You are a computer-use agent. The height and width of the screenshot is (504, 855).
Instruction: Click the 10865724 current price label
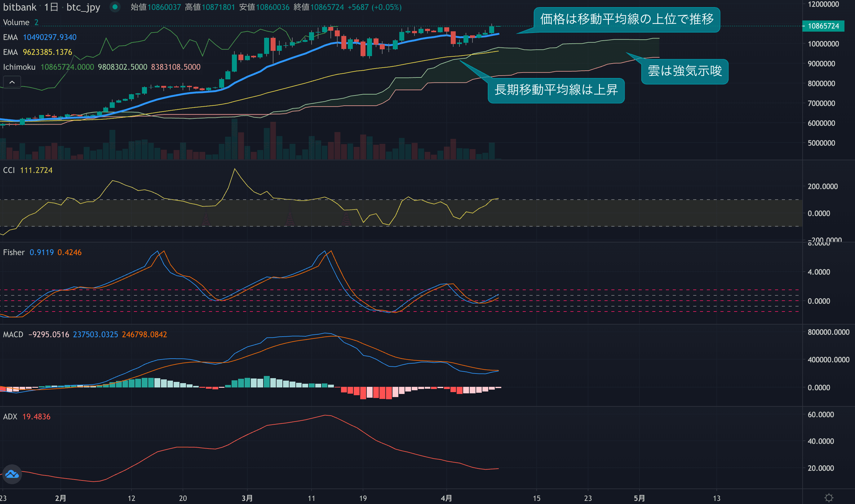coord(823,26)
